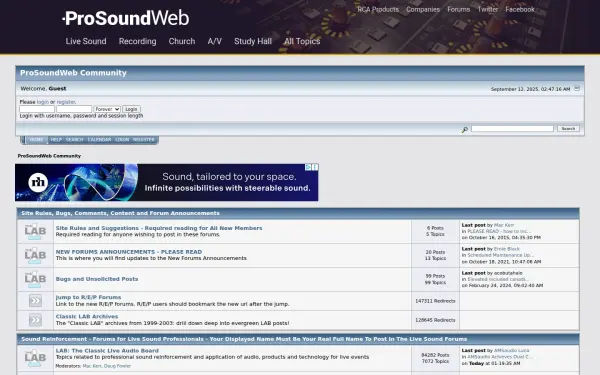Screen dimensions: 600x375
Task: Click the ProSoundWeb logo in header
Action: coord(126,18)
